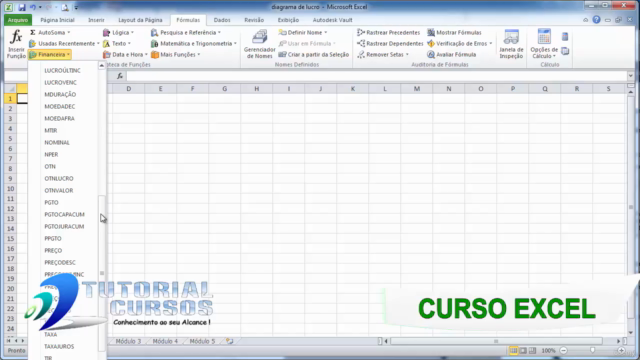Viewport: 640px width, 360px height.
Task: Open Usadas Recentemente functions
Action: (64, 43)
